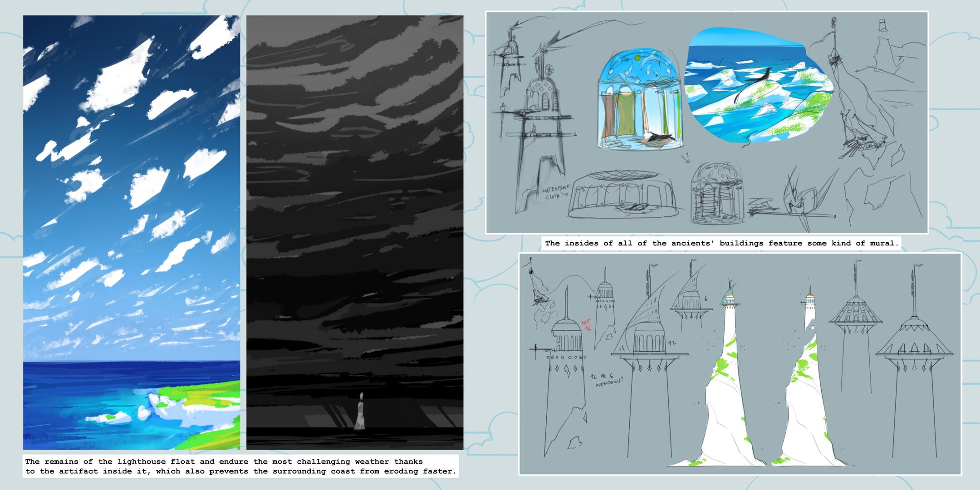
Task: Select the ancients' building mural sketch panel
Action: coord(707,122)
